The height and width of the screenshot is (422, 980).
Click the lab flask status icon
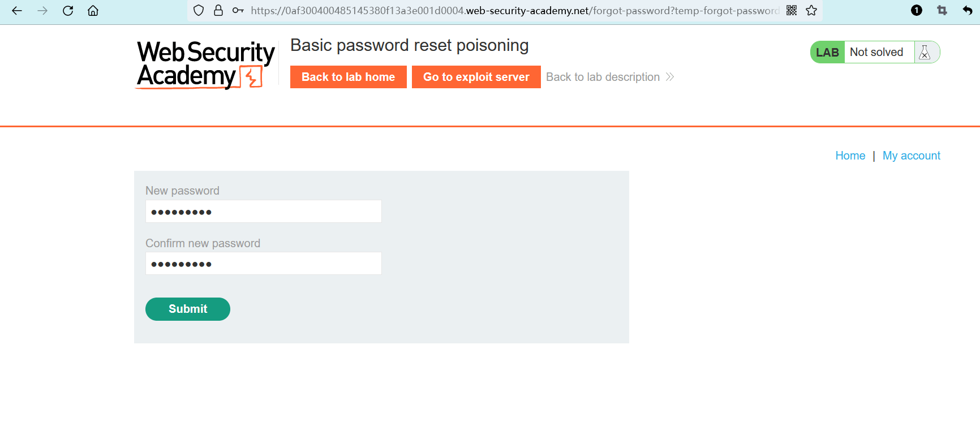tap(925, 53)
